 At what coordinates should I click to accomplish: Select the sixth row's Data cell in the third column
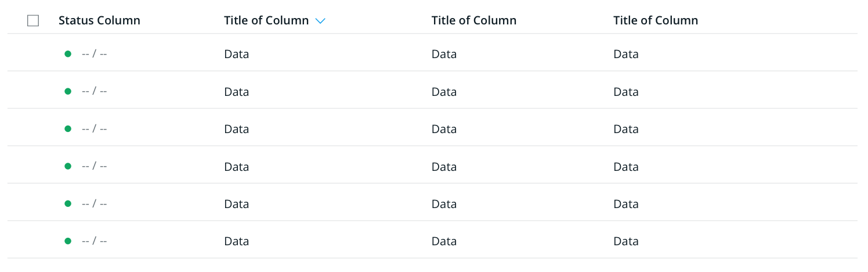point(444,241)
